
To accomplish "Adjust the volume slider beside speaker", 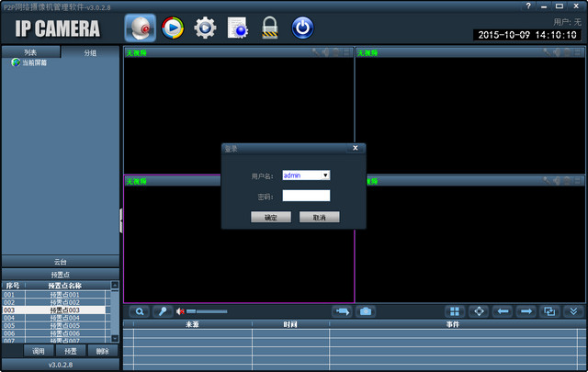I will point(207,311).
